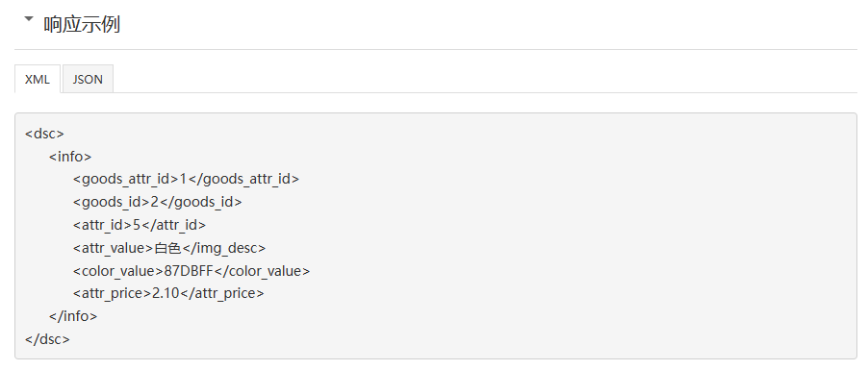Viewport: 868px width, 370px height.
Task: Click the 响应示例 heading text
Action: click(x=82, y=24)
